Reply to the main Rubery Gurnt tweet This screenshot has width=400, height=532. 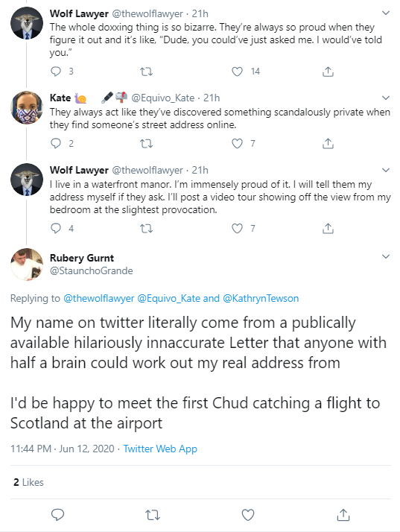[x=57, y=515]
